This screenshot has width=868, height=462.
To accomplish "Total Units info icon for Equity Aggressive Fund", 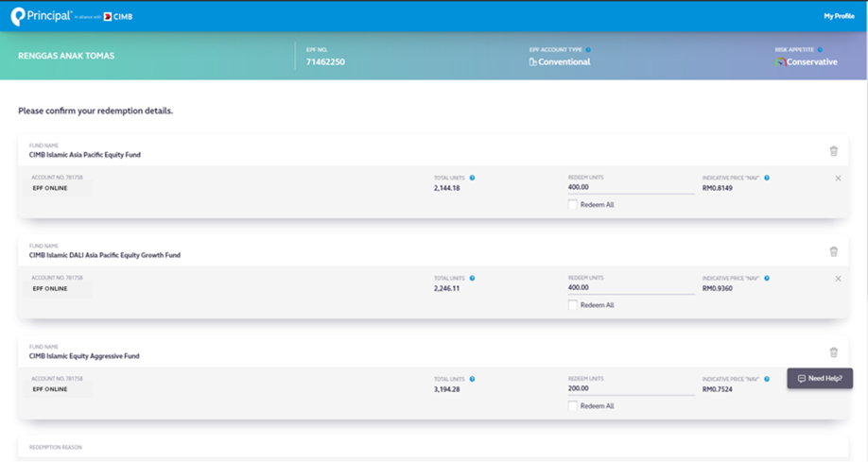I will click(x=472, y=379).
